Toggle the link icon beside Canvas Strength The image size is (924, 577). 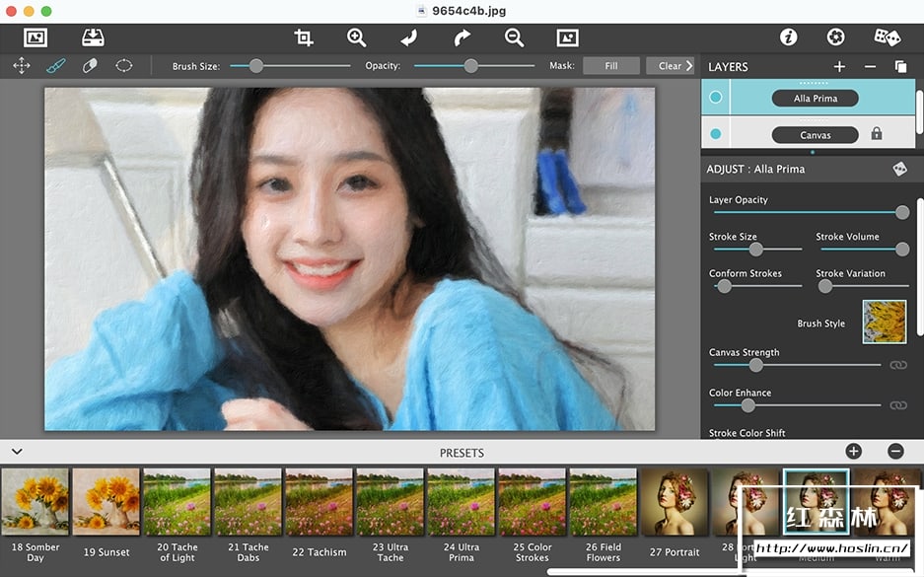[897, 365]
